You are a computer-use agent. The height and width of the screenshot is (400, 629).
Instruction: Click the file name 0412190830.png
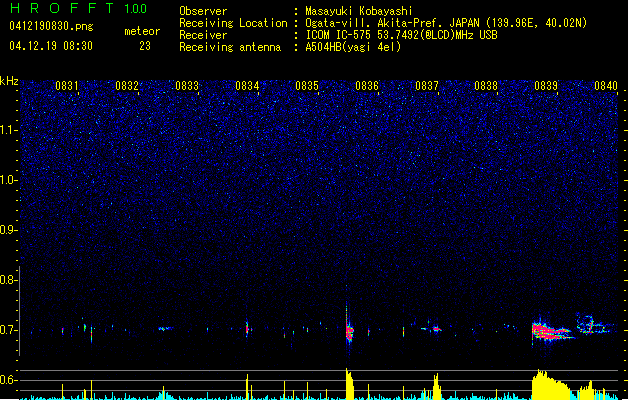51,26
